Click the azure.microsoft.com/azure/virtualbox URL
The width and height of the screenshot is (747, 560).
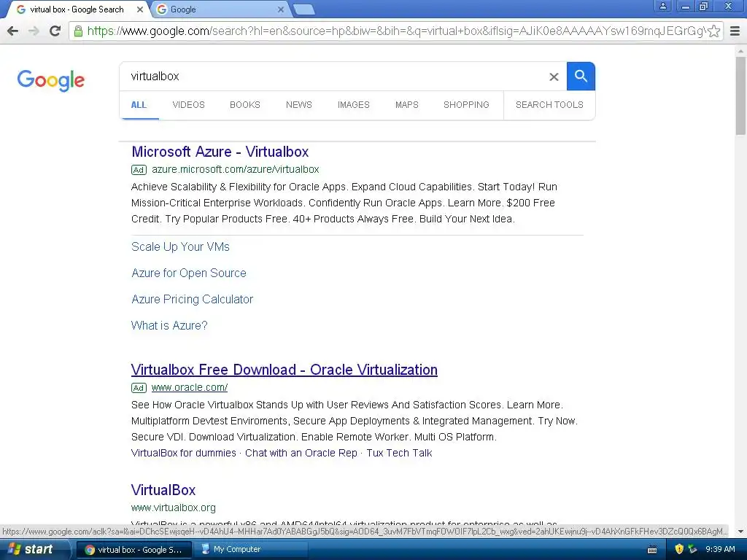[236, 169]
